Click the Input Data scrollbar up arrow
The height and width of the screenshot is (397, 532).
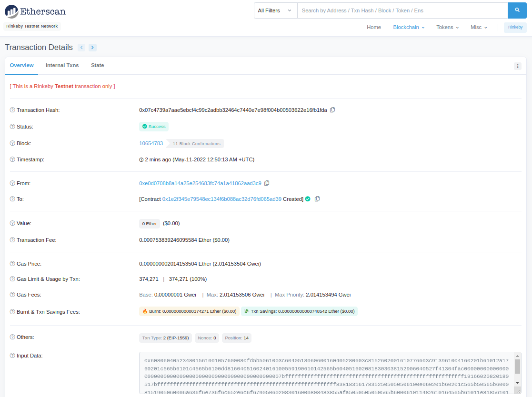click(517, 356)
